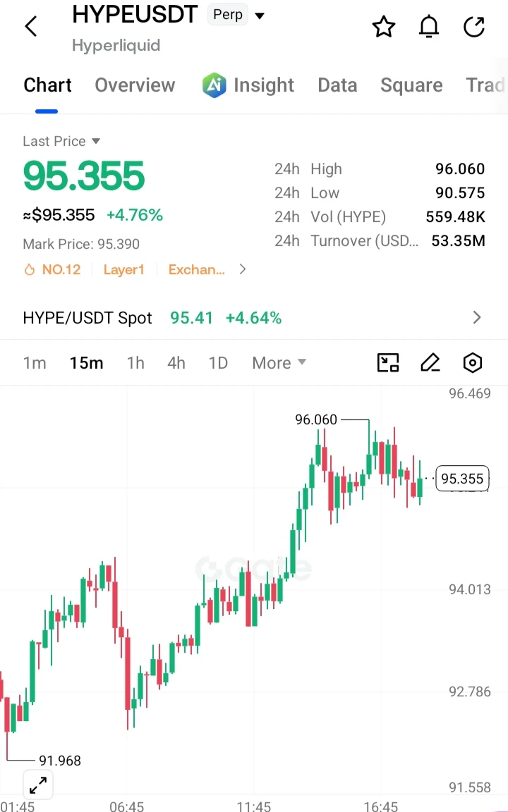This screenshot has height=812, width=508.
Task: Tap the spot price 95.41
Action: tap(191, 317)
